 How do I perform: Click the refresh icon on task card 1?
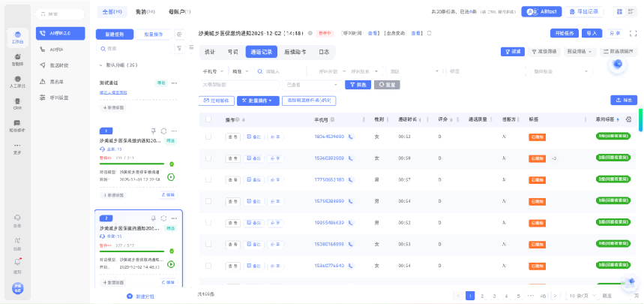point(163,130)
